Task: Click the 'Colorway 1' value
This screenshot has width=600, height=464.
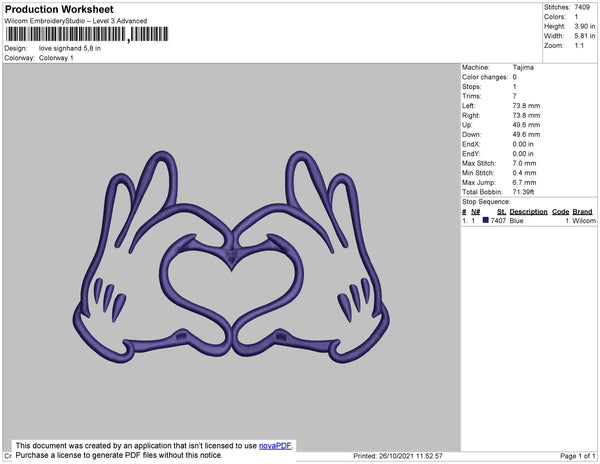Action: (x=56, y=58)
